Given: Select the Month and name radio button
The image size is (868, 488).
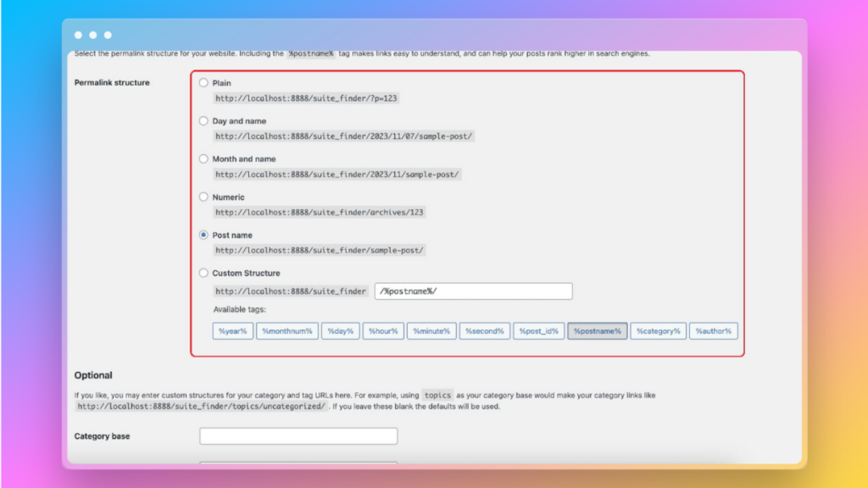Looking at the screenshot, I should (x=203, y=158).
